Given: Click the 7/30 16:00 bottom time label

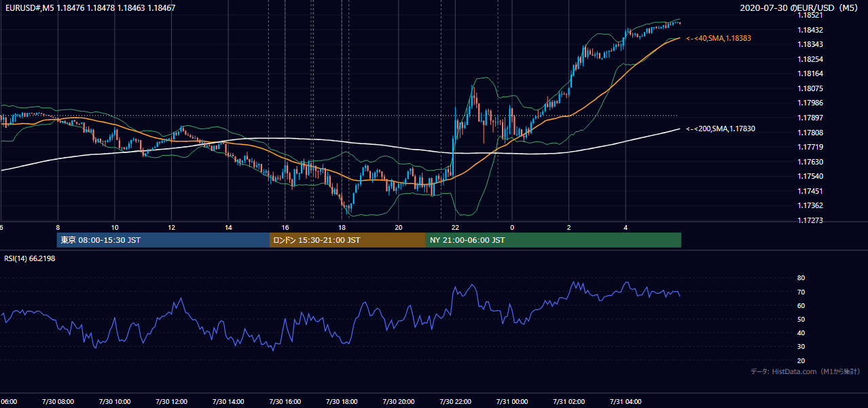Looking at the screenshot, I should [285, 402].
